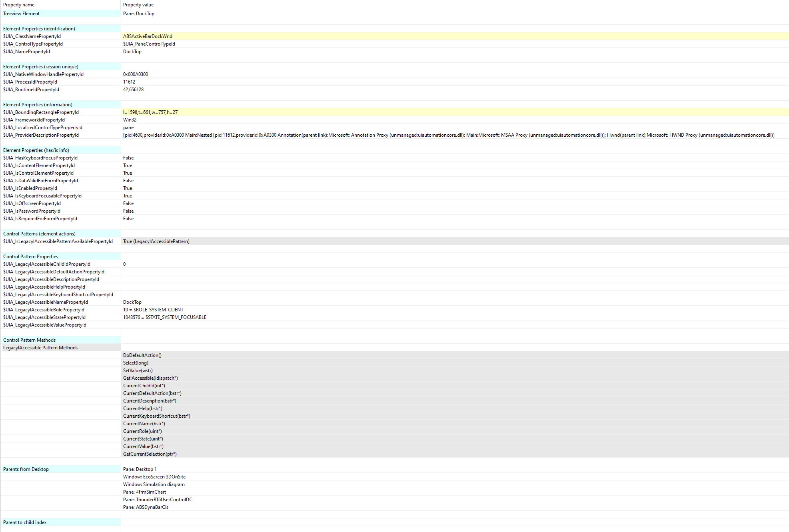Viewport: 789px width, 532px height.
Task: Select the SetValue(wstr) method row
Action: (x=455, y=371)
